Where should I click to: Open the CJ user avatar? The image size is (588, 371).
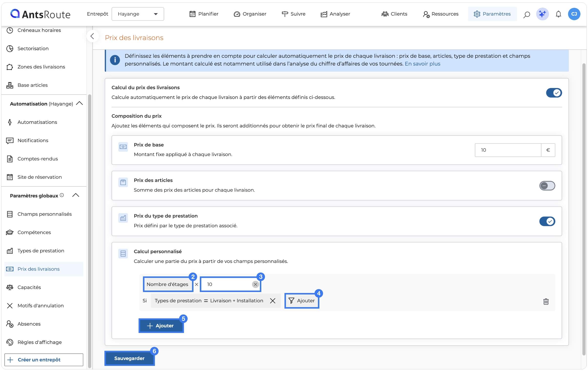574,14
